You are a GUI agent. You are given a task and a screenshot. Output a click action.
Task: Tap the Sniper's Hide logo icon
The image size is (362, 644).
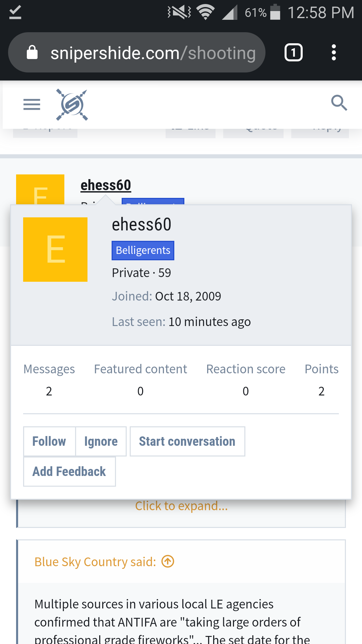[x=72, y=105]
